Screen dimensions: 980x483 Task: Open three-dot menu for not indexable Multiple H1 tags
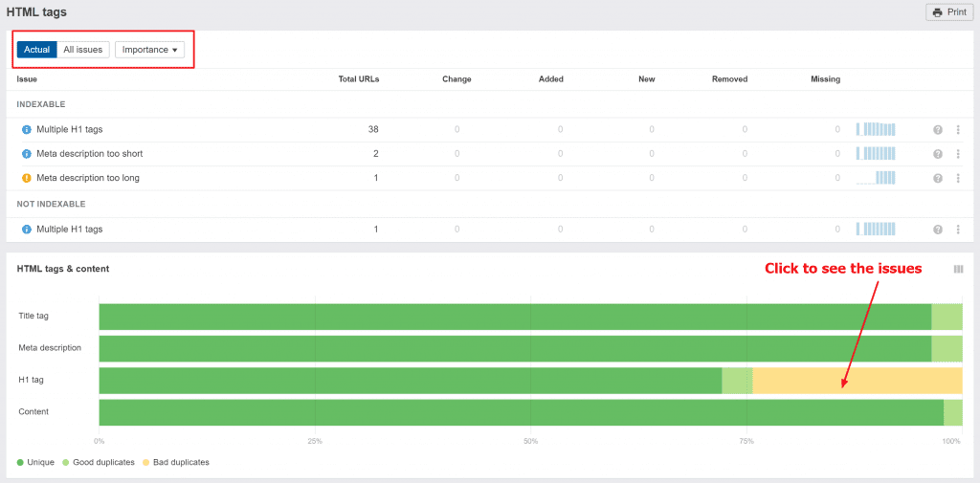(x=957, y=230)
